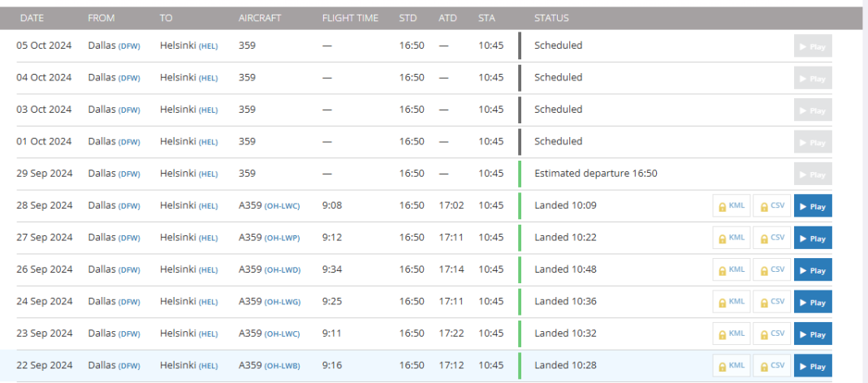
Task: Download CSV for 28 Sep 2024 flight
Action: coord(771,206)
